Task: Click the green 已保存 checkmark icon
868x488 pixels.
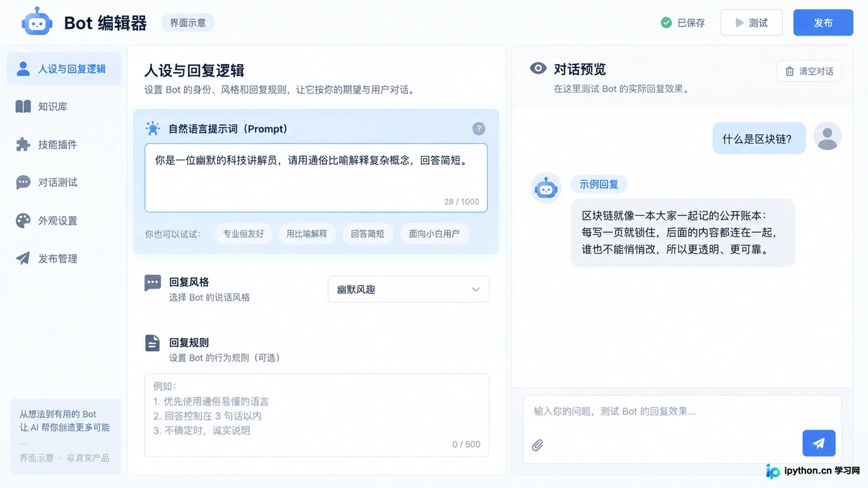Action: pos(666,23)
